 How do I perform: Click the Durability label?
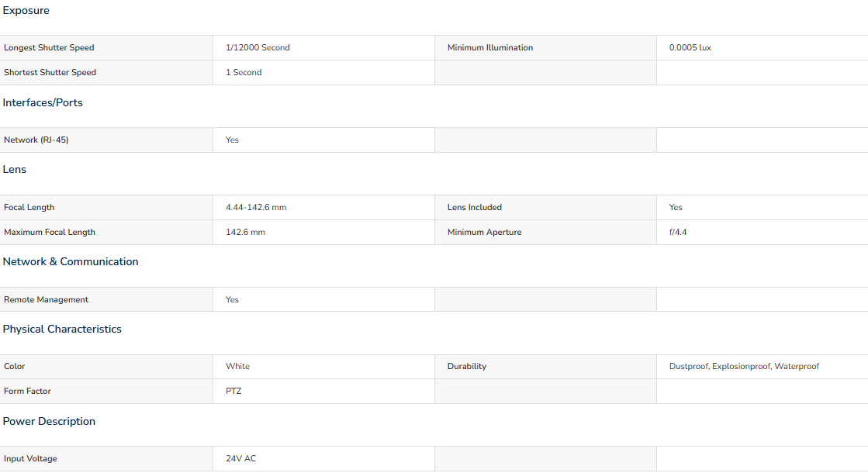tap(467, 366)
